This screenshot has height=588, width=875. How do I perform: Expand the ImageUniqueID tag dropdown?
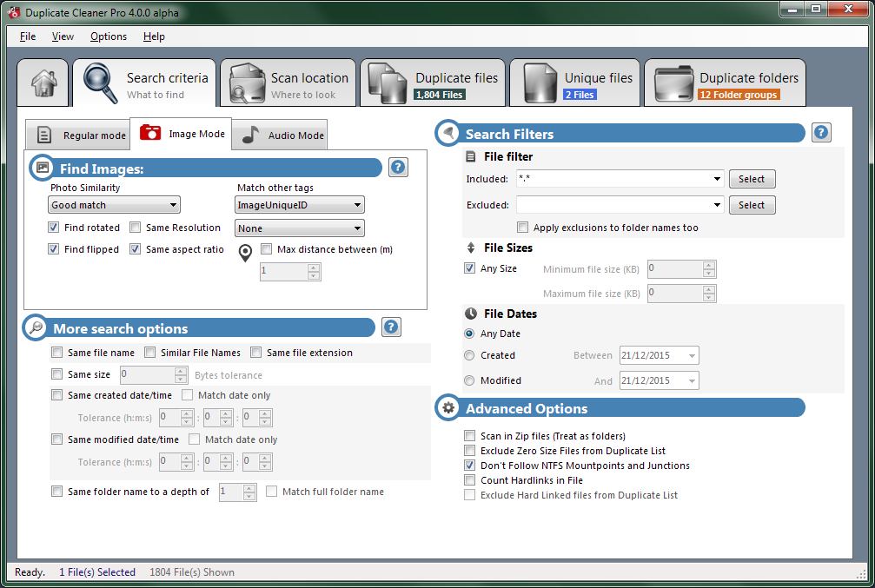[x=300, y=205]
